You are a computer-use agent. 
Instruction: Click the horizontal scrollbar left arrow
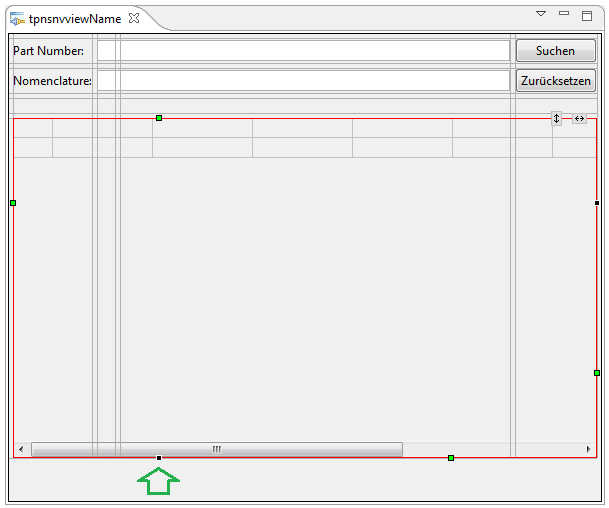[x=21, y=449]
